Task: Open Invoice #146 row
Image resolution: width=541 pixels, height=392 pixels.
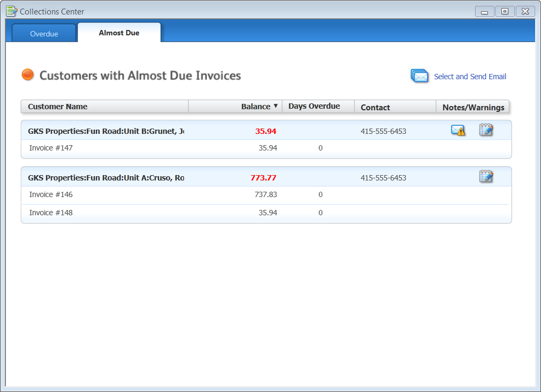Action: point(51,194)
